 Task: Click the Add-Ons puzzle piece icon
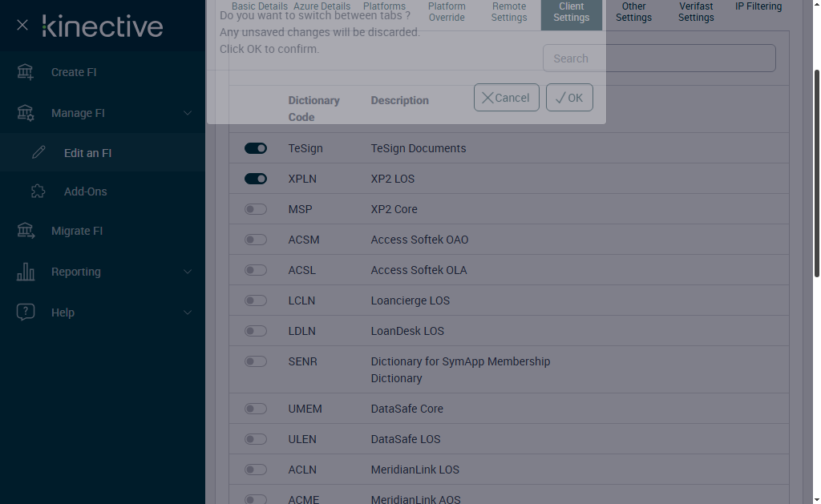coord(38,191)
